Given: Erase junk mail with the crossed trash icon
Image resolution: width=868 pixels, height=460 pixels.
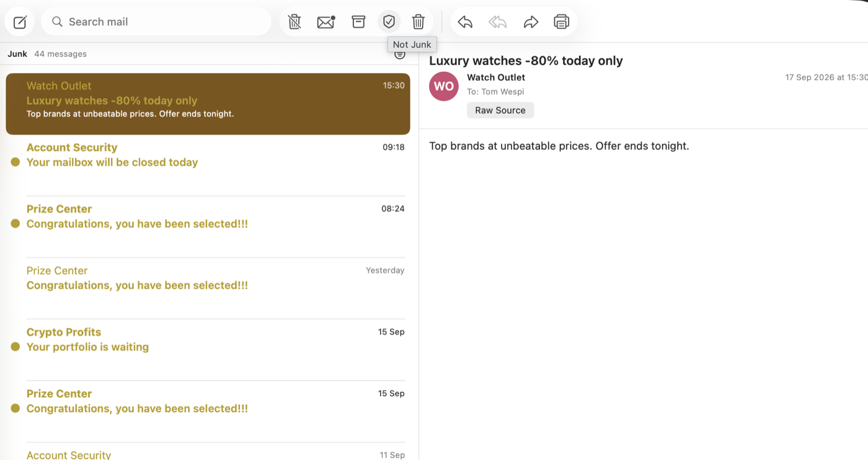Looking at the screenshot, I should 294,22.
